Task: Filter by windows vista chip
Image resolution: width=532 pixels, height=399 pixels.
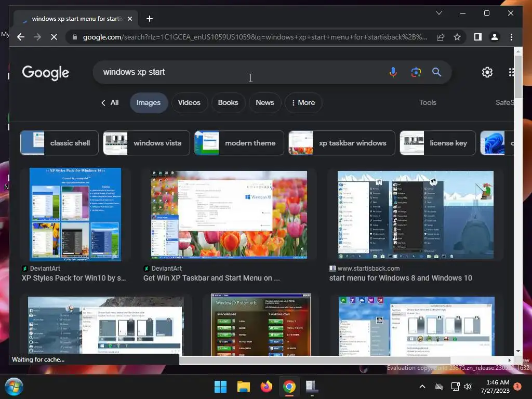Action: pos(147,143)
